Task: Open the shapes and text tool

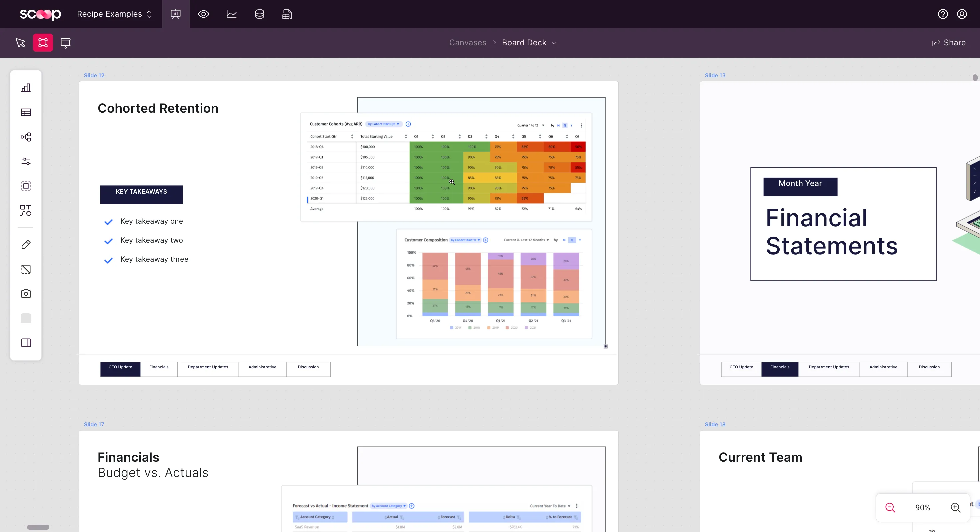Action: point(26,210)
